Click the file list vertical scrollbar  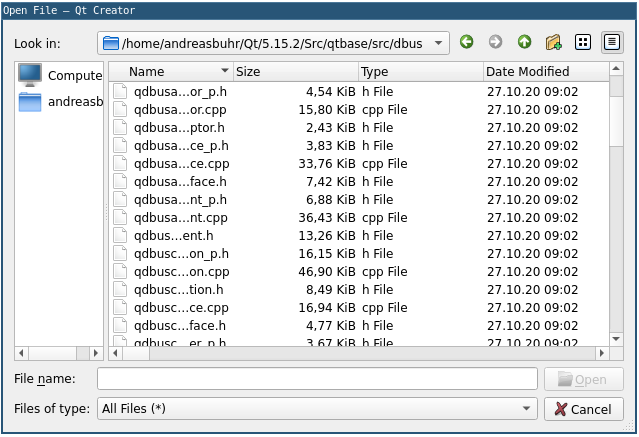click(616, 200)
